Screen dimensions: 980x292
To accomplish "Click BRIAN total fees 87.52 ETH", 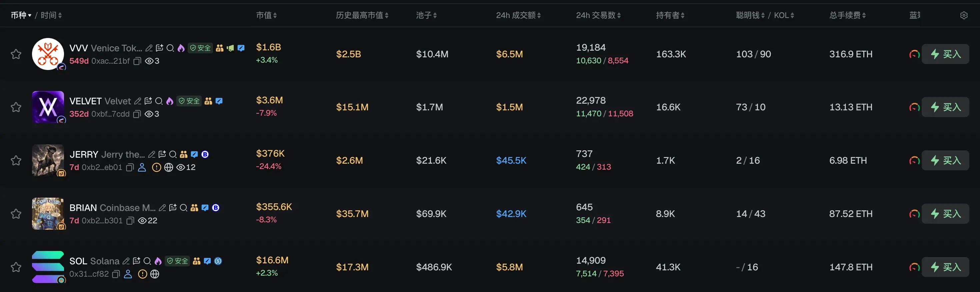I will 851,214.
